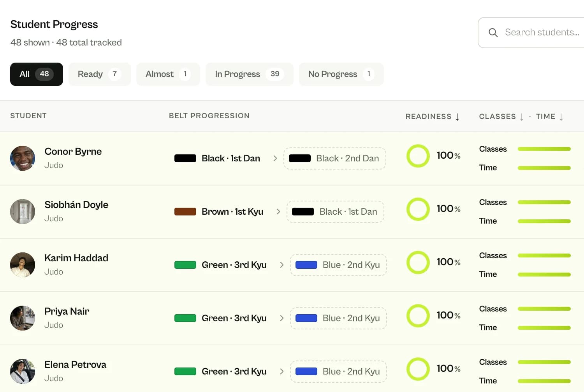Screen dimensions: 584x392
Task: Select the All 48 filter tab
Action: (x=37, y=74)
